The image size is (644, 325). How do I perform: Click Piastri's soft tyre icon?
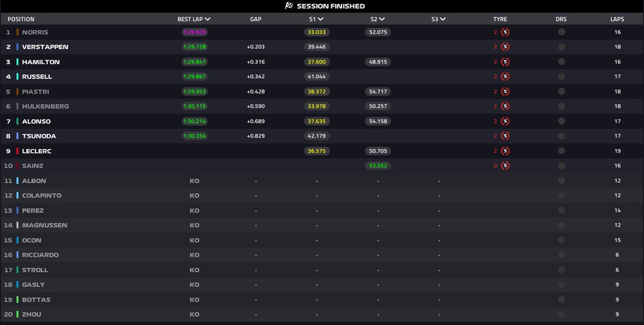(505, 92)
